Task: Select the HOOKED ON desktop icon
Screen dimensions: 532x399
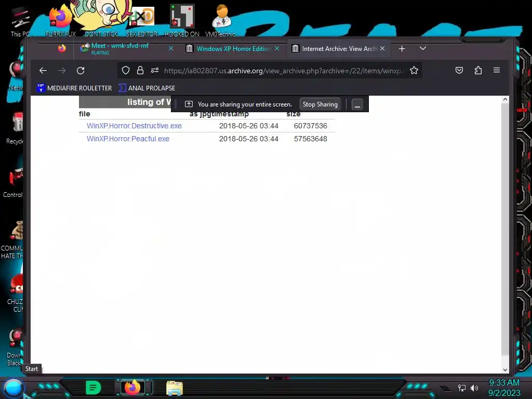Action: [x=182, y=20]
